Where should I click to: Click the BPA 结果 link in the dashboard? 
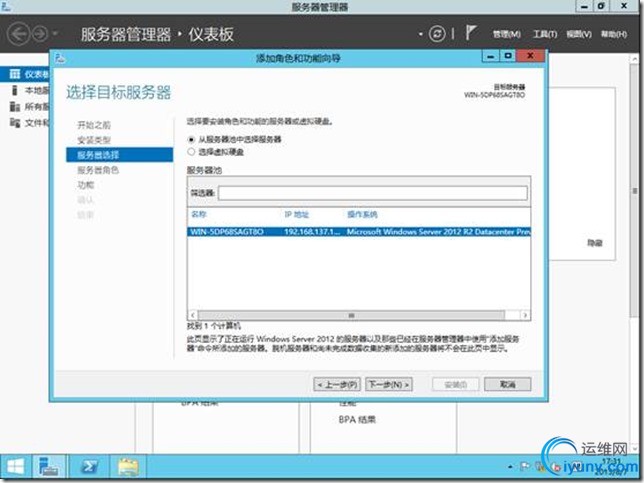click(357, 420)
